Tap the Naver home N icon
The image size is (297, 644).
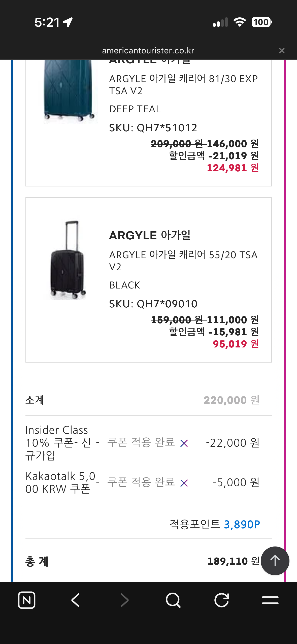tap(26, 600)
